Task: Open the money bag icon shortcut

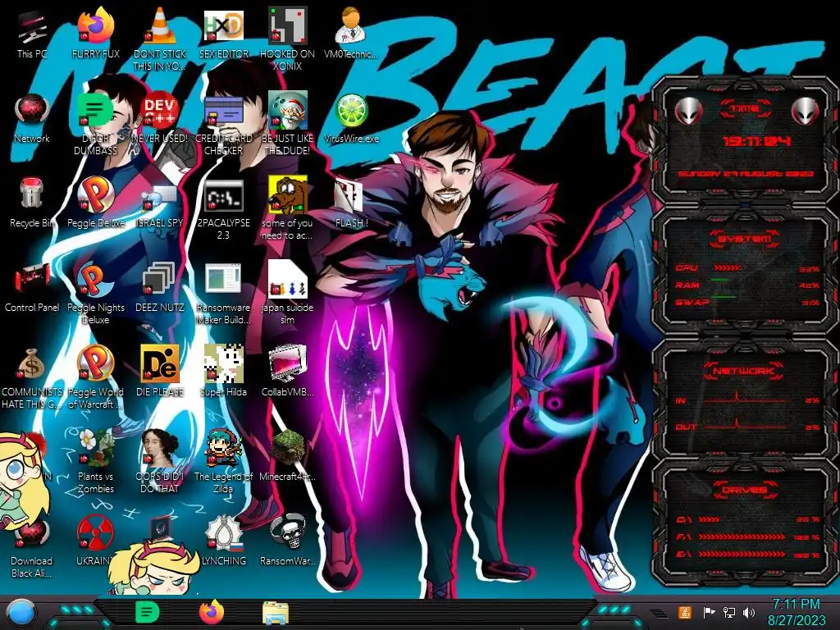Action: pos(32,377)
